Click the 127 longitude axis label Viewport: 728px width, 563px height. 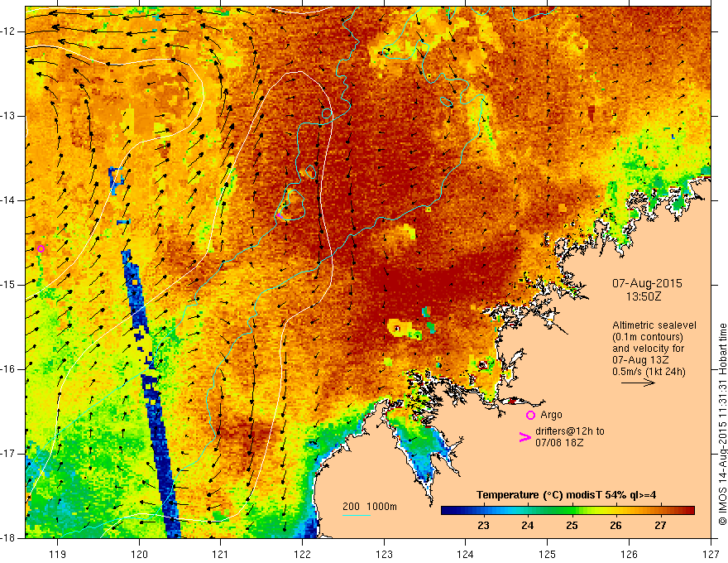711,554
